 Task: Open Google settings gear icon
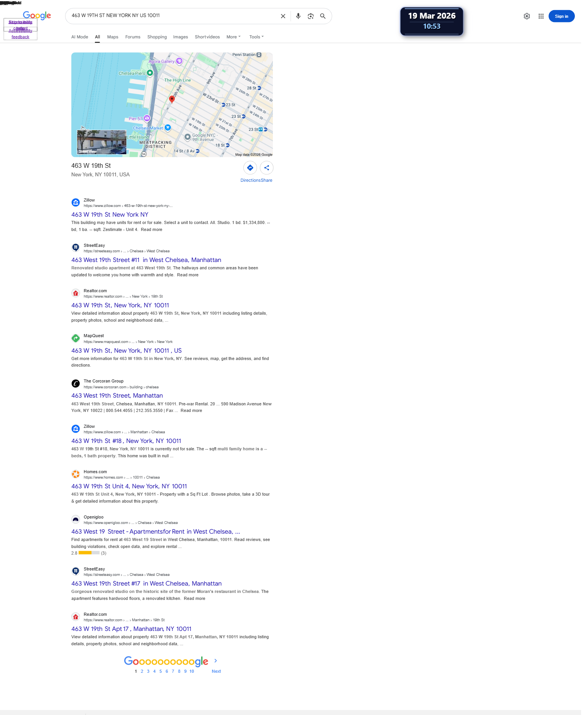click(527, 16)
